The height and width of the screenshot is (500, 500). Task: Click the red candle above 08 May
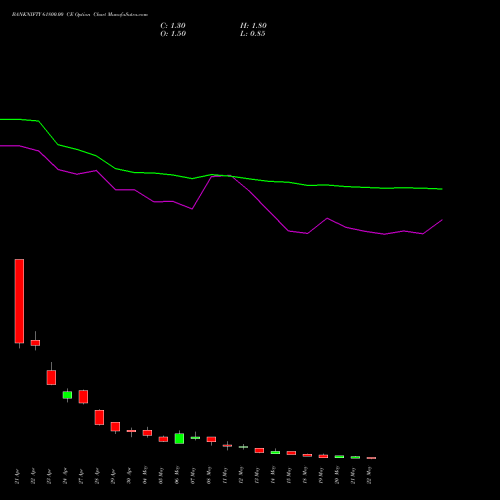pos(211,439)
